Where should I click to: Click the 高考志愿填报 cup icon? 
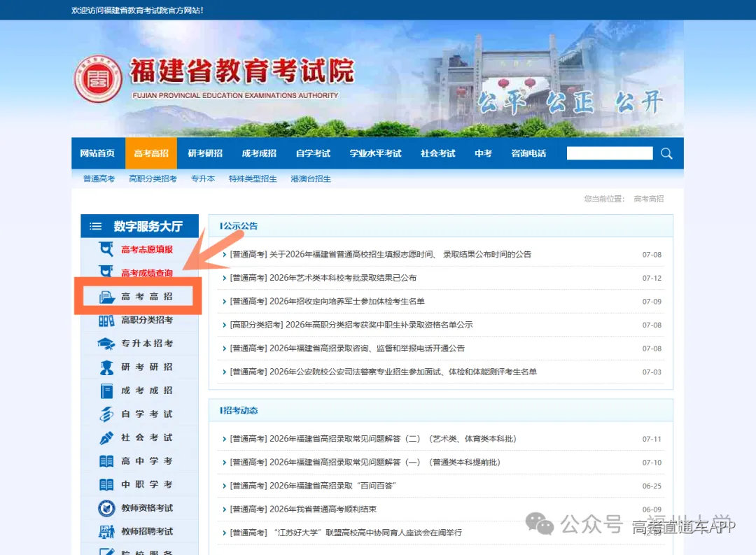pyautogui.click(x=106, y=249)
